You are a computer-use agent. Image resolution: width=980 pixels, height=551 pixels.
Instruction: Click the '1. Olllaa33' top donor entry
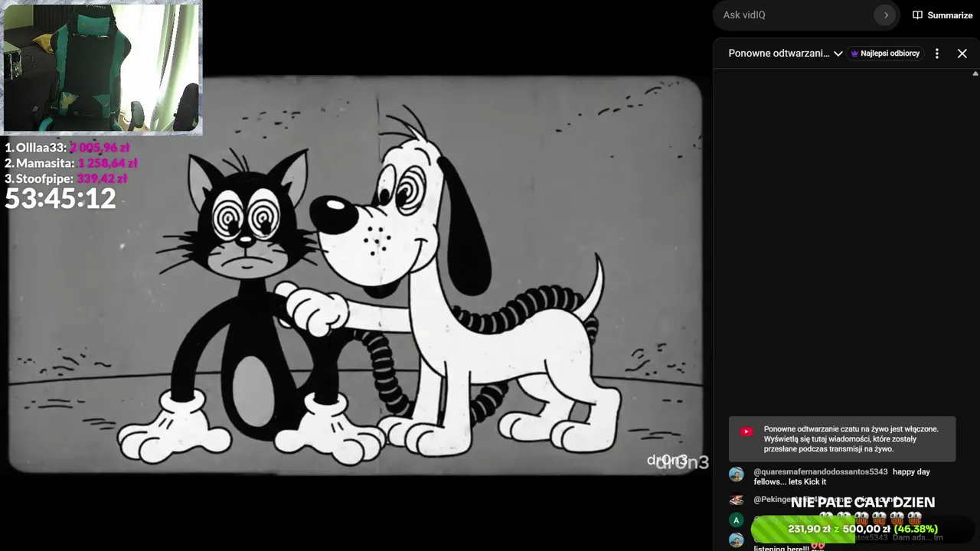(x=67, y=148)
